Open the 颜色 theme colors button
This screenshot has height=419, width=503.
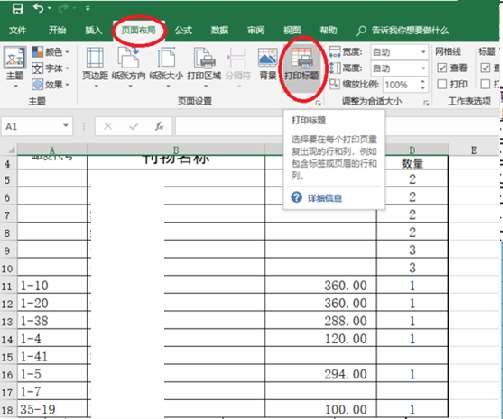51,52
